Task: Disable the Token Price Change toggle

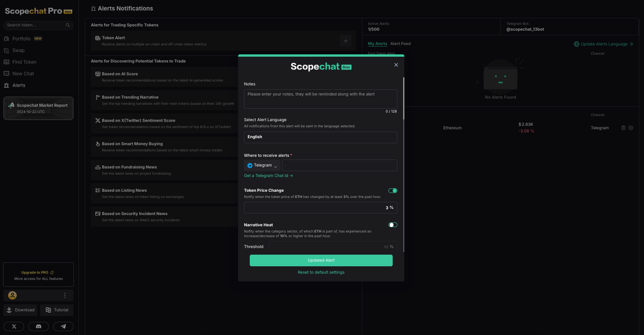Action: click(393, 191)
